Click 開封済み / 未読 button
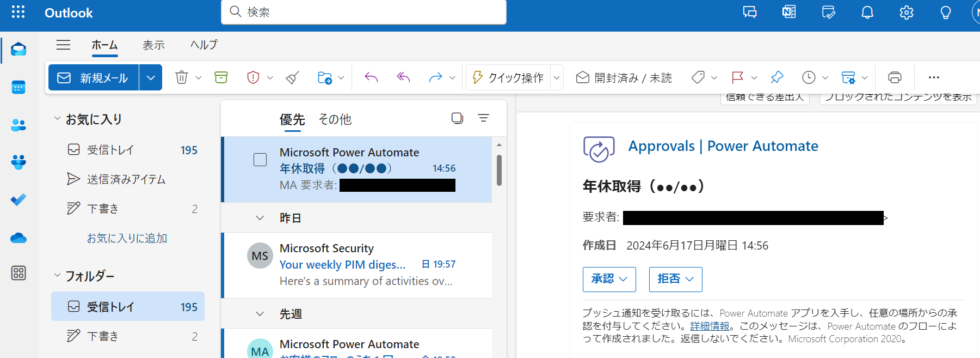Screen dimensions: 980x358 coord(624,77)
